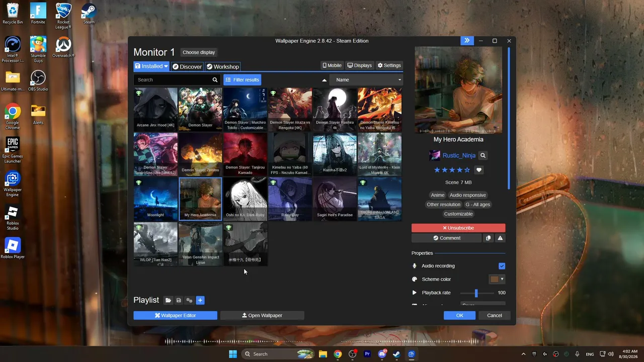The width and height of the screenshot is (644, 362).
Task: Open Steam from the taskbar
Action: 396,354
